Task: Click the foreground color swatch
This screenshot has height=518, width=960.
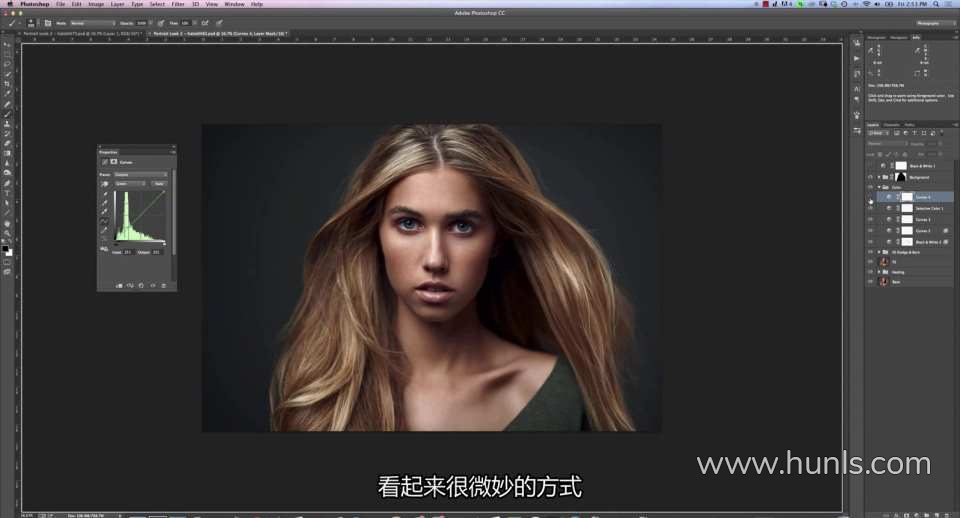Action: (x=6, y=249)
